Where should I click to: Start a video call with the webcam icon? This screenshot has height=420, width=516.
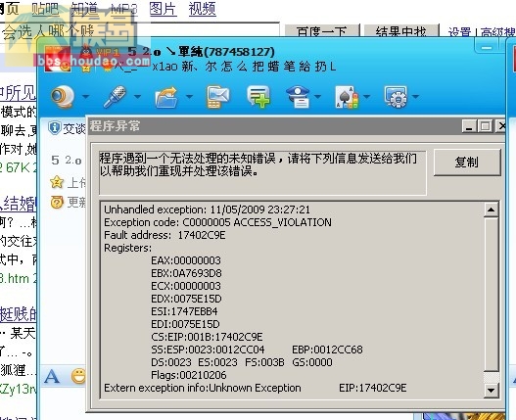tap(63, 97)
